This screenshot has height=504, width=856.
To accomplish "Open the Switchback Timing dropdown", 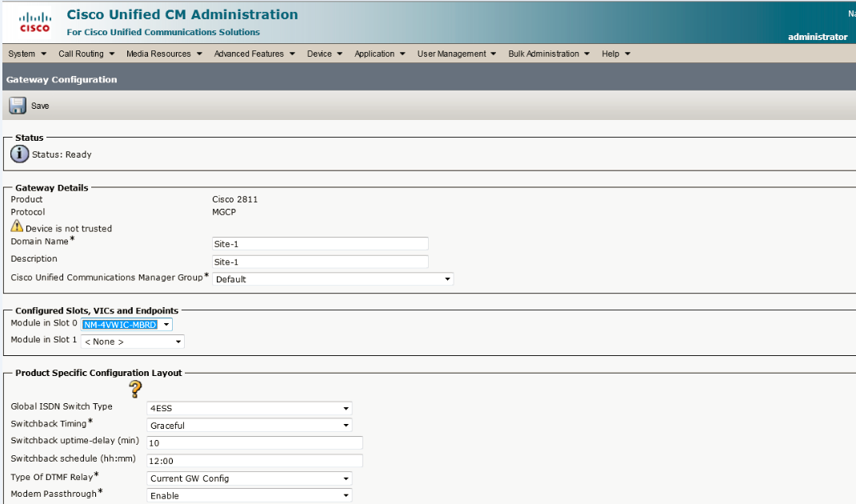I will [x=249, y=426].
